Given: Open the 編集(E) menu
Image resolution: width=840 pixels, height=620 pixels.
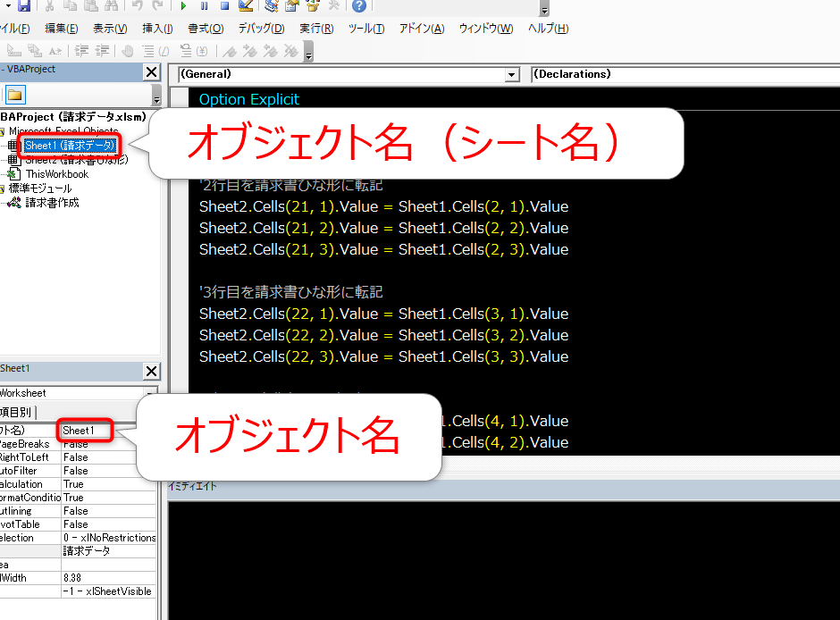Looking at the screenshot, I should 61,29.
